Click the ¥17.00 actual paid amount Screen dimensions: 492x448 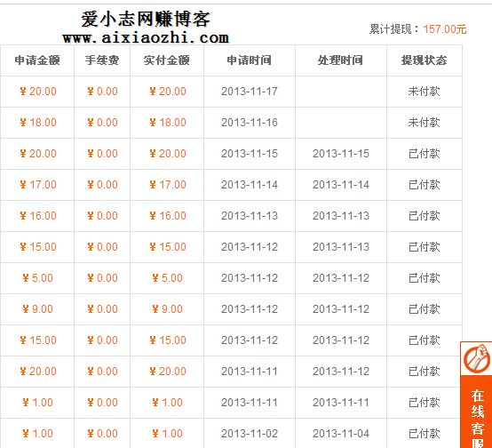point(168,185)
